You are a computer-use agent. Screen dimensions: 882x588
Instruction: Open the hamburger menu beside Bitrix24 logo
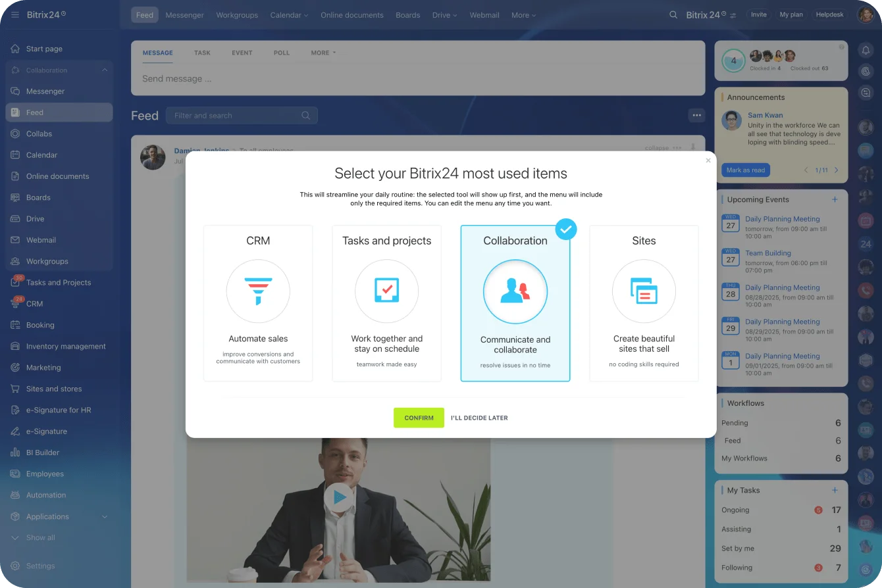pos(14,14)
